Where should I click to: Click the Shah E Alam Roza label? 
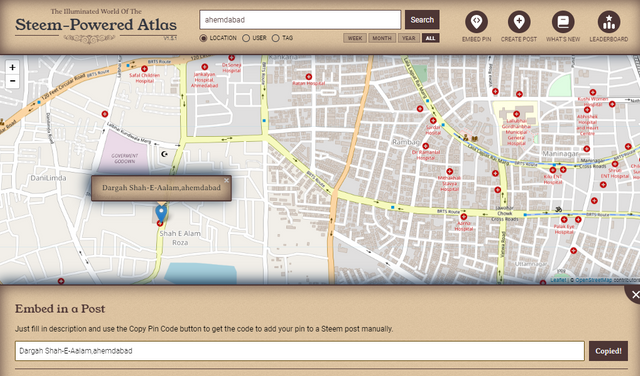[180, 238]
